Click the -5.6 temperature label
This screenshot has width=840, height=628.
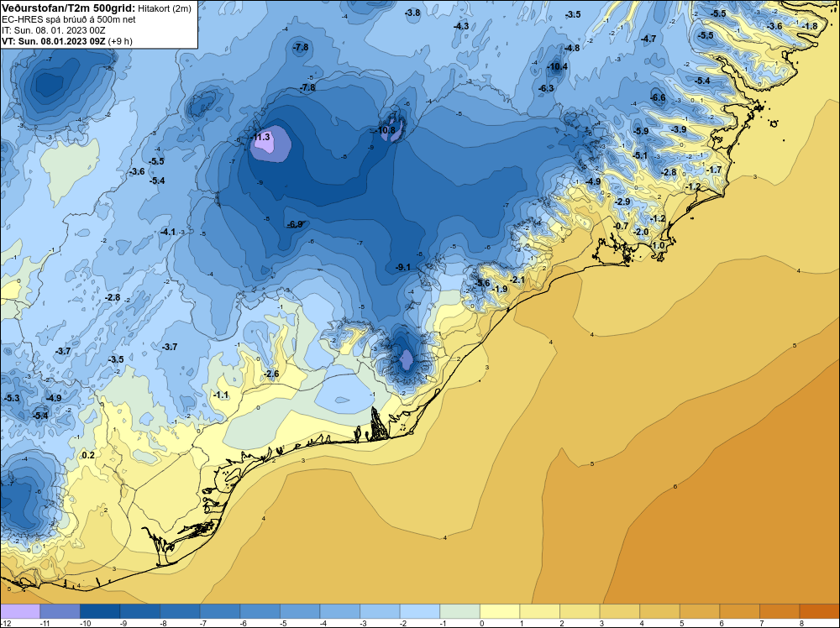[482, 283]
